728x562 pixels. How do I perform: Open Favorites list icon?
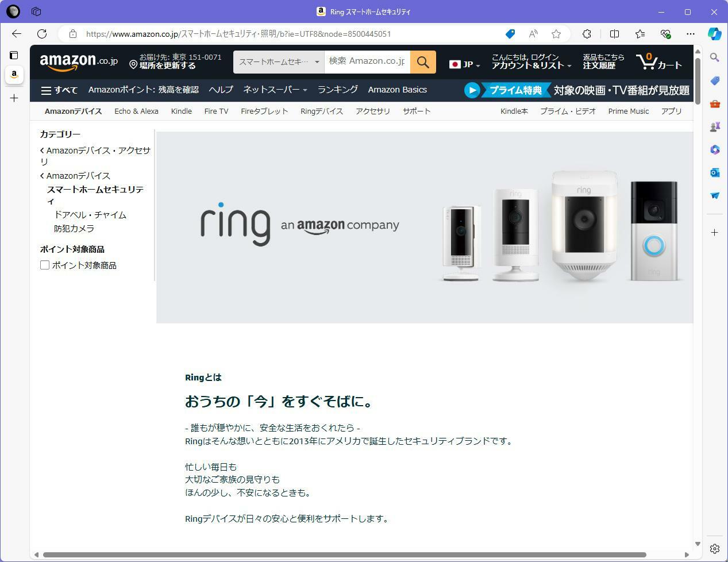(640, 34)
